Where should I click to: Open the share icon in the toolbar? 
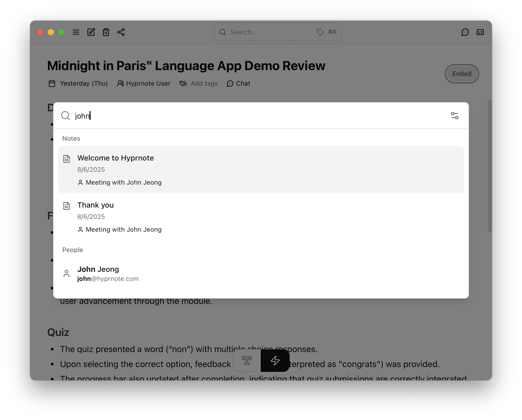(121, 32)
